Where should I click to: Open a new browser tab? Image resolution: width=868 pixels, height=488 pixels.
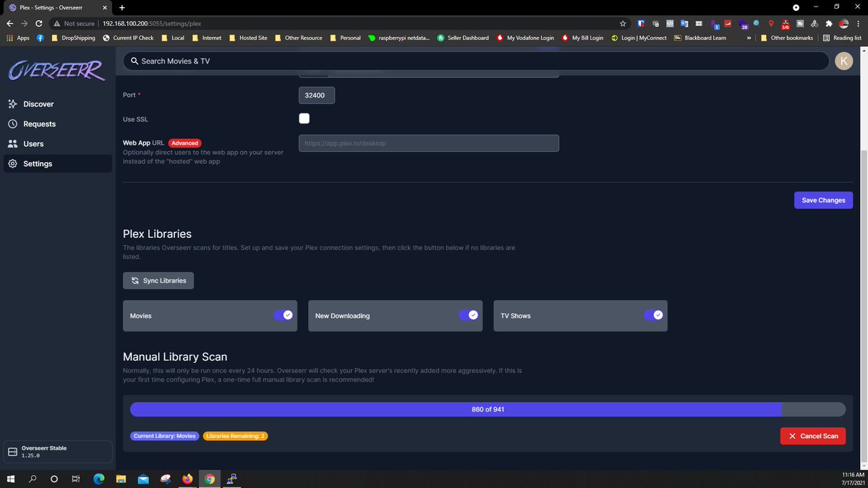click(x=122, y=7)
